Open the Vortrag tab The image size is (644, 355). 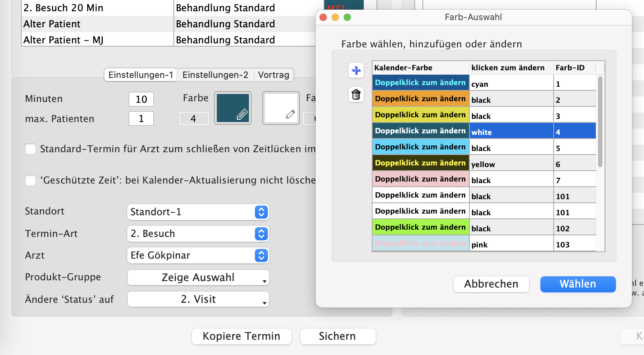pos(273,75)
